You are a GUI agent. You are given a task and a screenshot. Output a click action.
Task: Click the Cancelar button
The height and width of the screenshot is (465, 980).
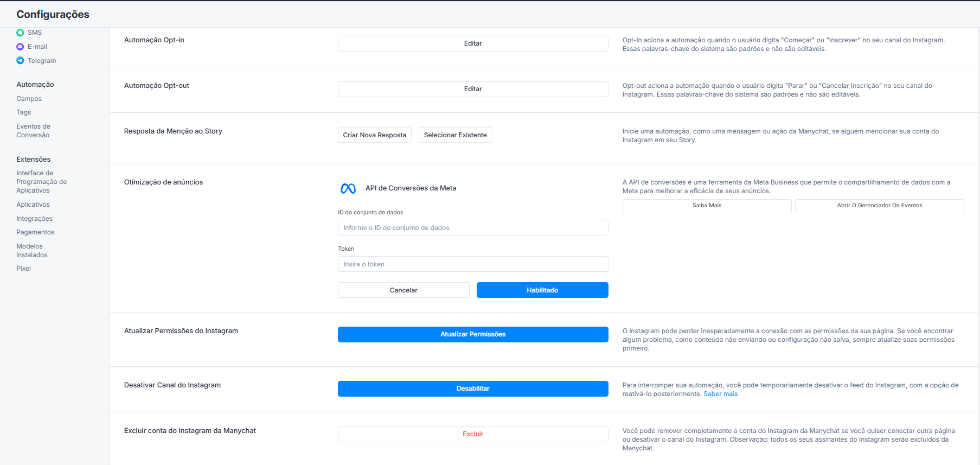click(403, 290)
